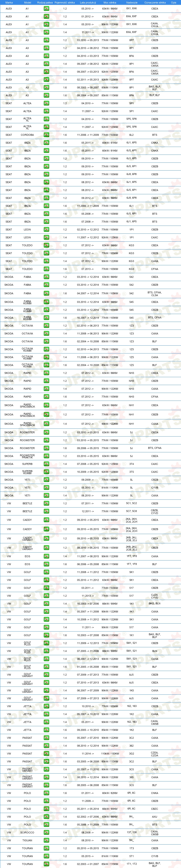Click fuel icon in SKODA ROOMSTER PRAKTIK row
This screenshot has width=181, height=868.
pyautogui.click(x=46, y=456)
